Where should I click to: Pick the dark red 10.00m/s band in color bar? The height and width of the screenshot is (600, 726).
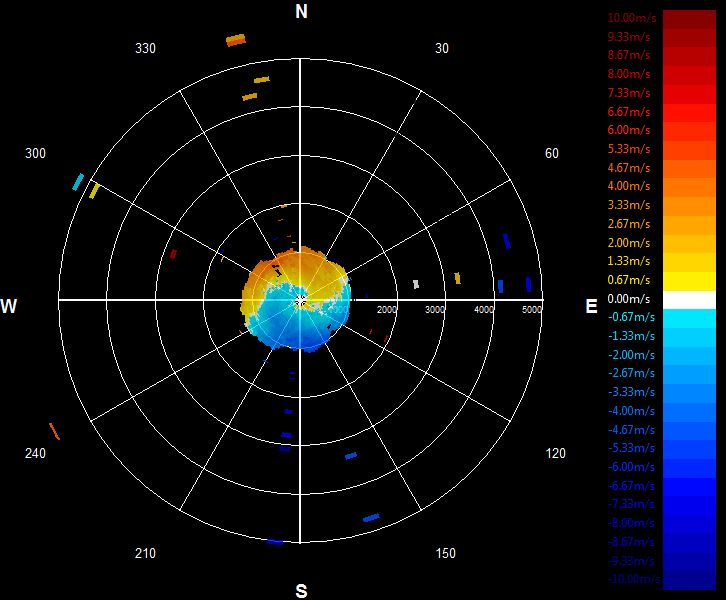tap(689, 20)
